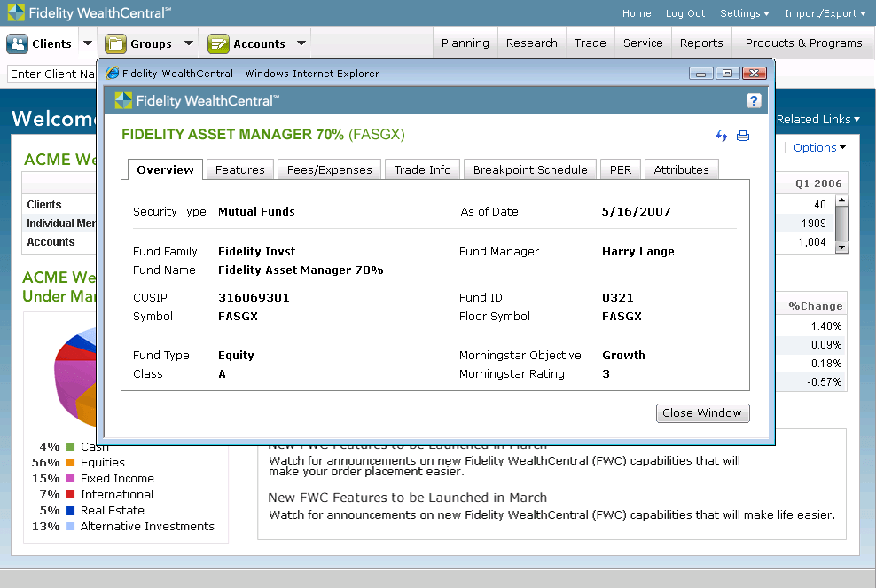Minimize the Fidelity WealthCentral popup window
876x588 pixels.
click(x=700, y=74)
